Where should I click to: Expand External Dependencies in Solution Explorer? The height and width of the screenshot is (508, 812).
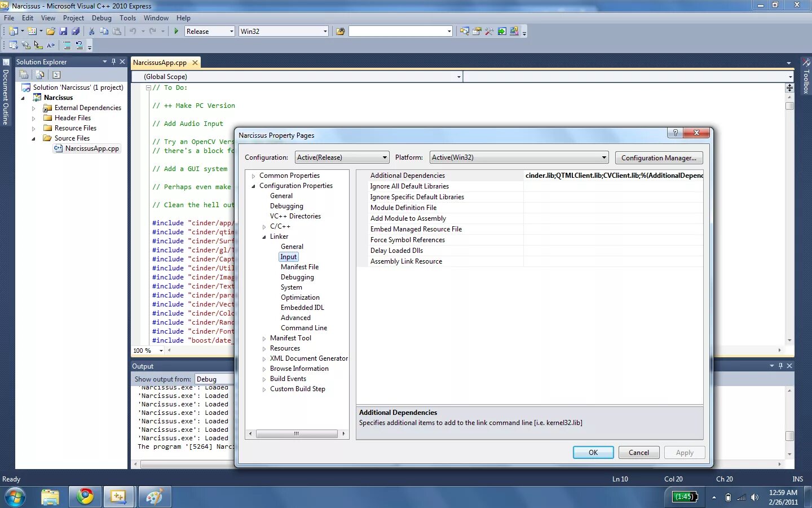[x=33, y=108]
